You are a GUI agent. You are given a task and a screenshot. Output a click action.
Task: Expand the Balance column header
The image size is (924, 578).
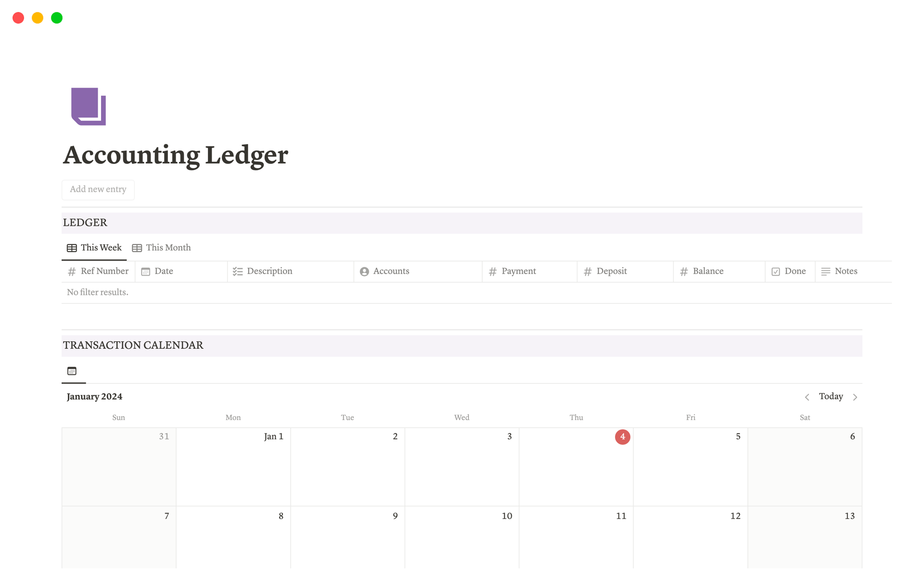click(708, 271)
